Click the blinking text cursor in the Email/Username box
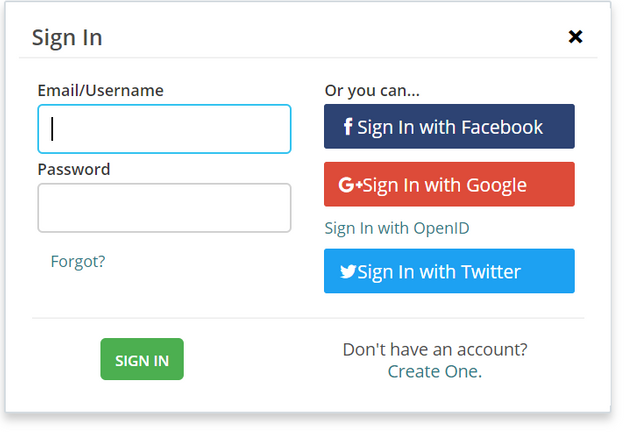The height and width of the screenshot is (432, 640). 52,129
